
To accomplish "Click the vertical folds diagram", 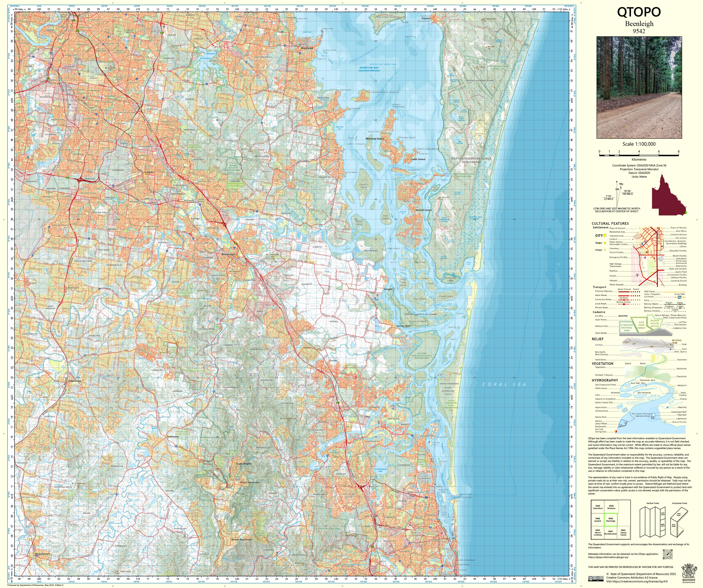I will click(652, 522).
